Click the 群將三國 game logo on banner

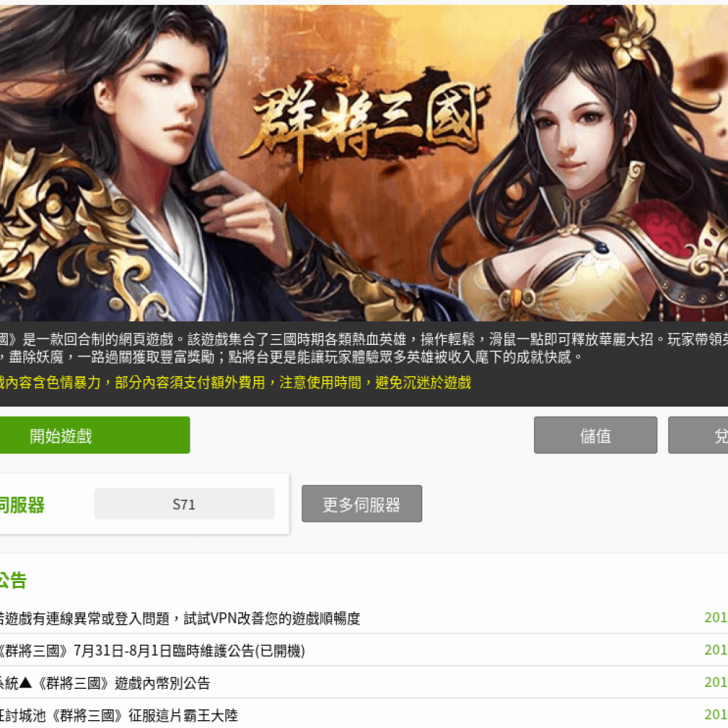366,119
